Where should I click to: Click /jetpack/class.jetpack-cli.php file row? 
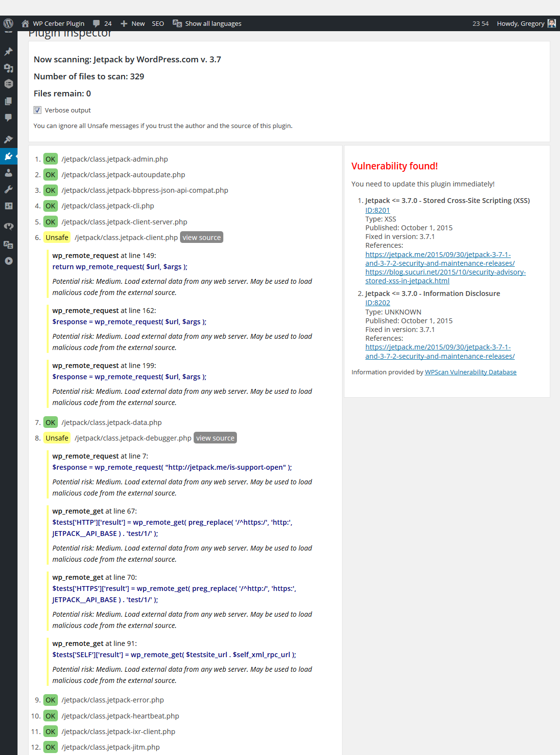coord(108,206)
